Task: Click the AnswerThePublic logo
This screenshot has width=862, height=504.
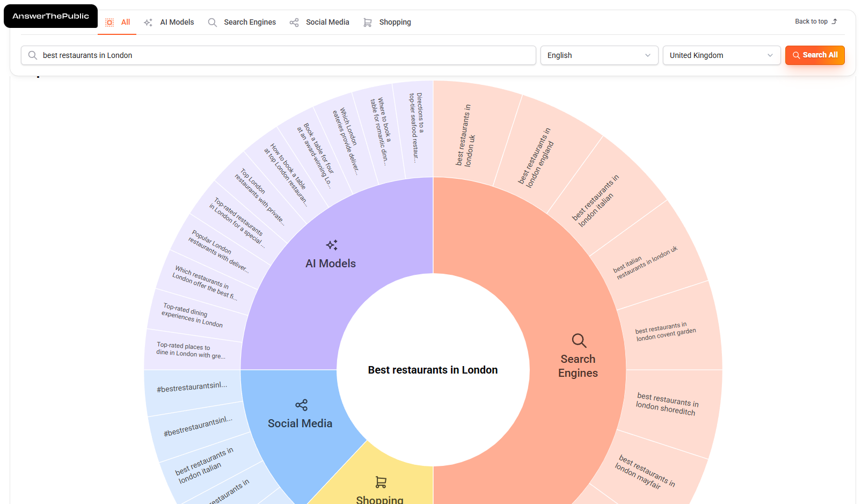Action: 50,16
